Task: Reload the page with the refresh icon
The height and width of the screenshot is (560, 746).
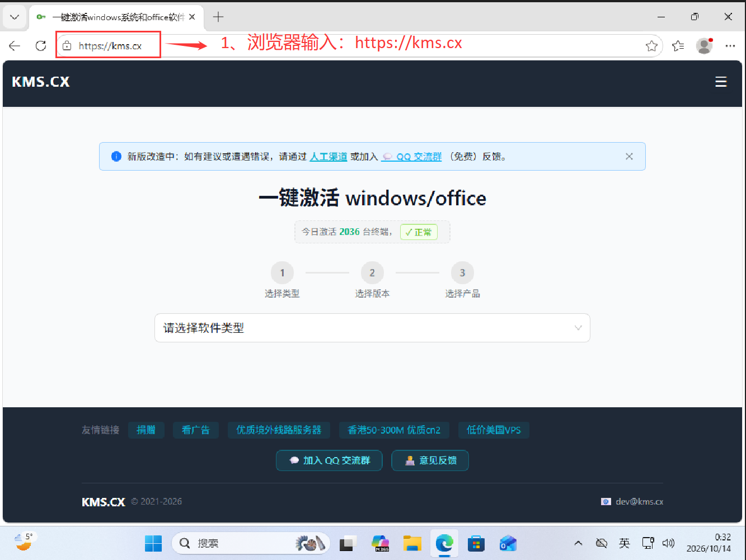Action: coord(41,46)
